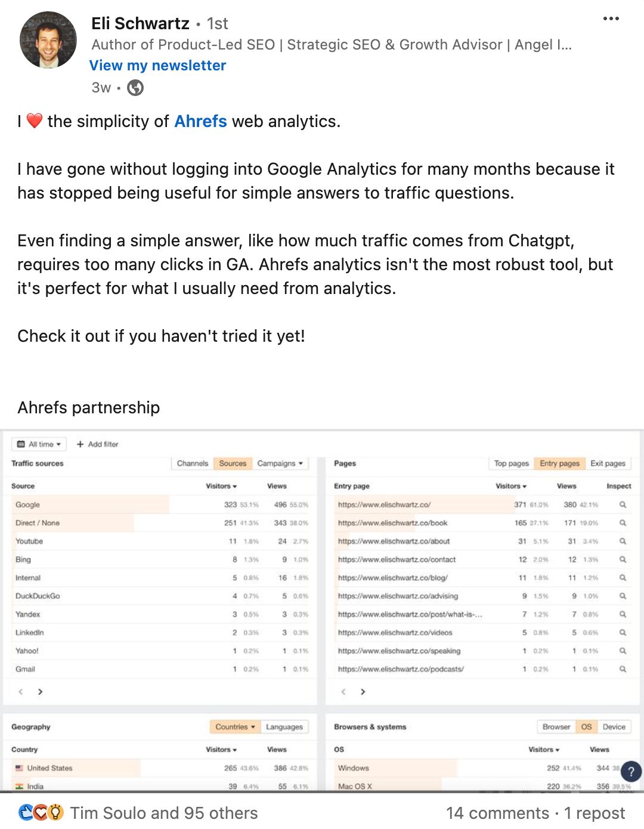This screenshot has height=829, width=644.
Task: Switch Traffic sources to Channels tab
Action: (192, 463)
